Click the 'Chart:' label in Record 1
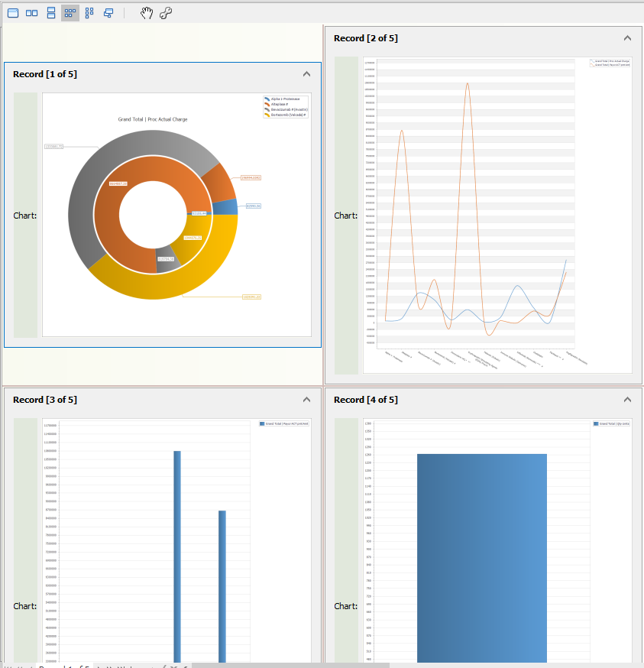 click(25, 216)
